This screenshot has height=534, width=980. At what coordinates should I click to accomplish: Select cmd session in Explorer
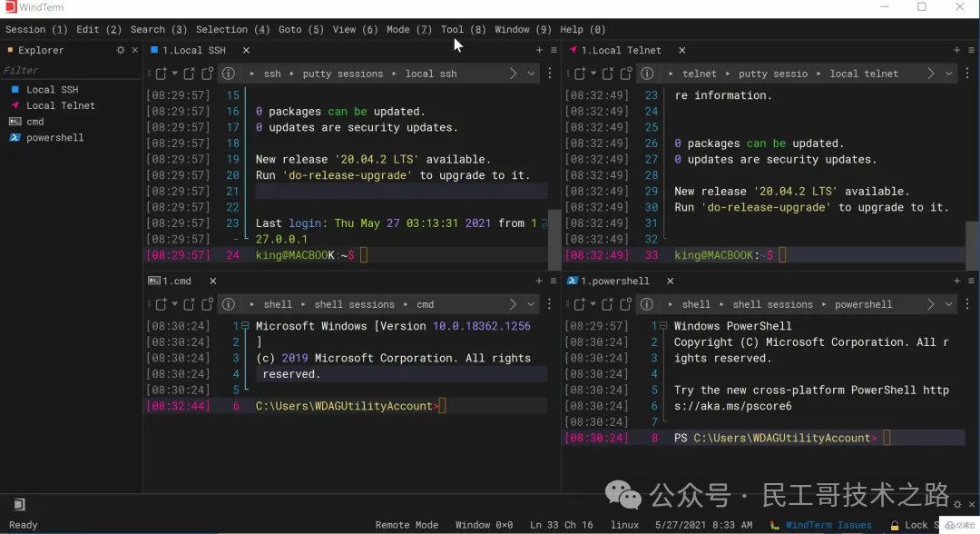[x=35, y=122]
